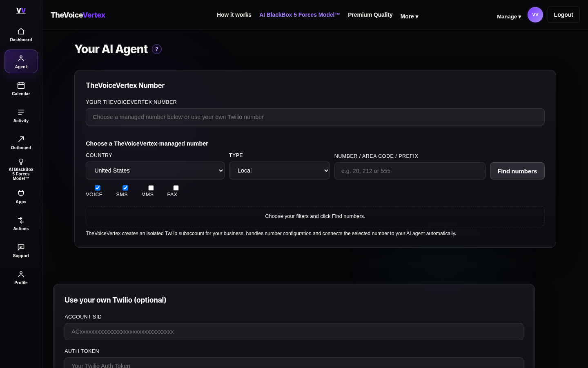Open the Outbound arrow icon
Viewport: 588px width, 368px height.
(x=21, y=139)
